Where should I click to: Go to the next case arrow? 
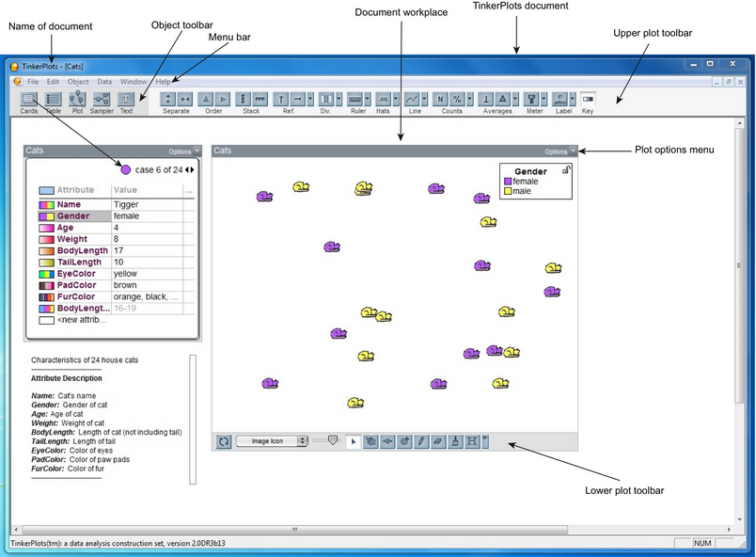pyautogui.click(x=193, y=169)
